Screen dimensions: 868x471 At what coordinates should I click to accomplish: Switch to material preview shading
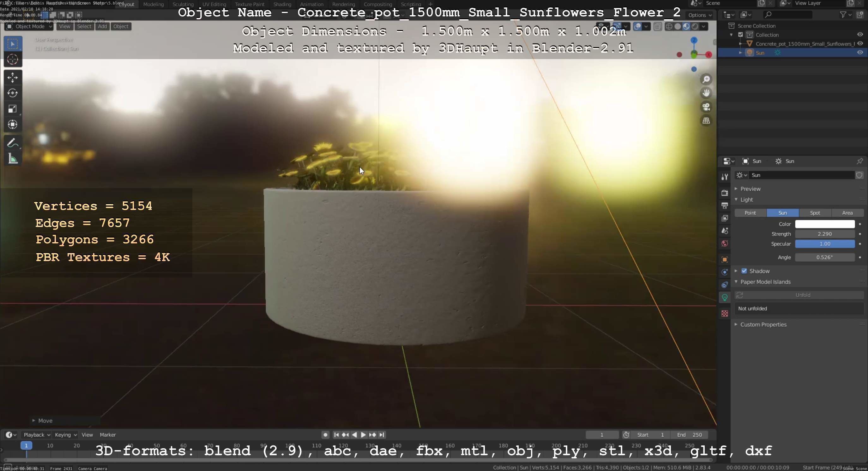pos(686,27)
